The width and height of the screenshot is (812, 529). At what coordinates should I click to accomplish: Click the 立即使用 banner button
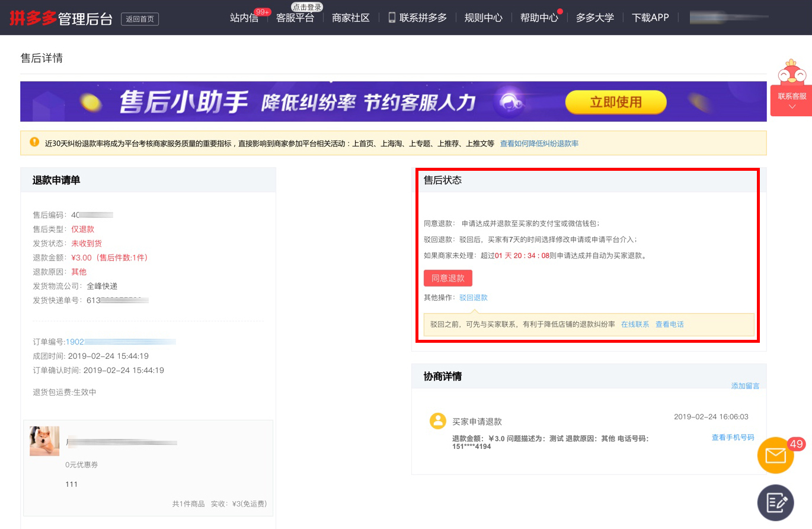[616, 102]
